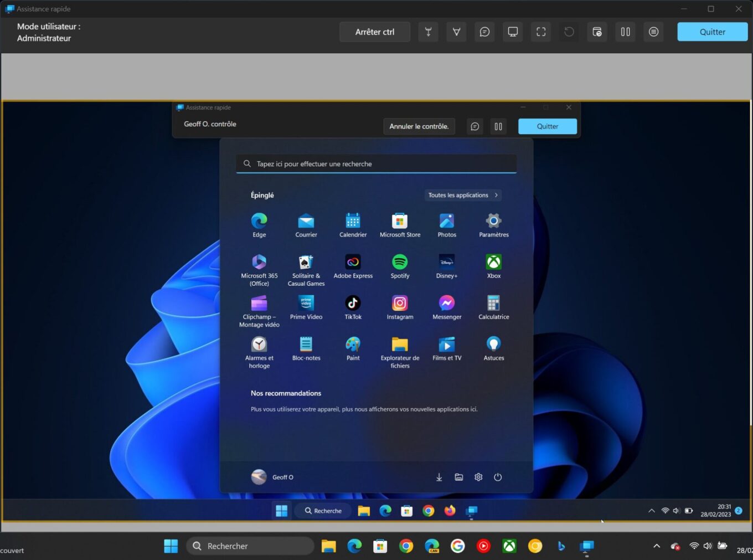Open Firefox on the remote taskbar

[x=450, y=511]
